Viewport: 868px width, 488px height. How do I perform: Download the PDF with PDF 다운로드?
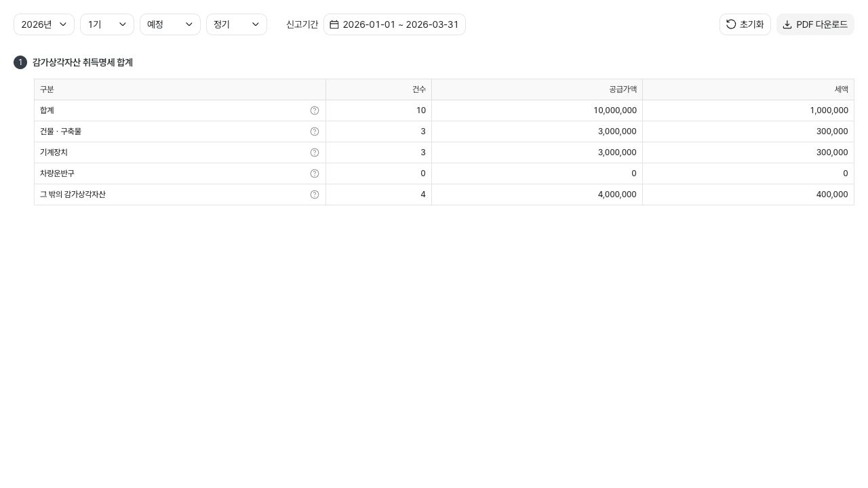[x=815, y=24]
